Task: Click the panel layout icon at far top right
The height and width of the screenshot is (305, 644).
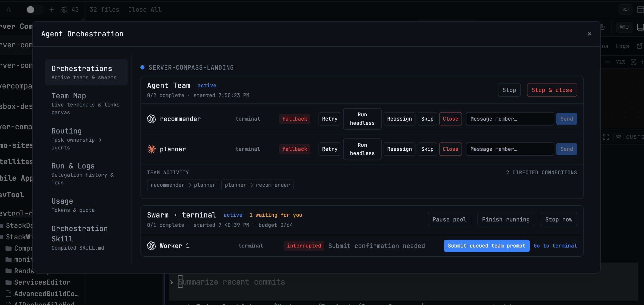Action: pyautogui.click(x=640, y=9)
